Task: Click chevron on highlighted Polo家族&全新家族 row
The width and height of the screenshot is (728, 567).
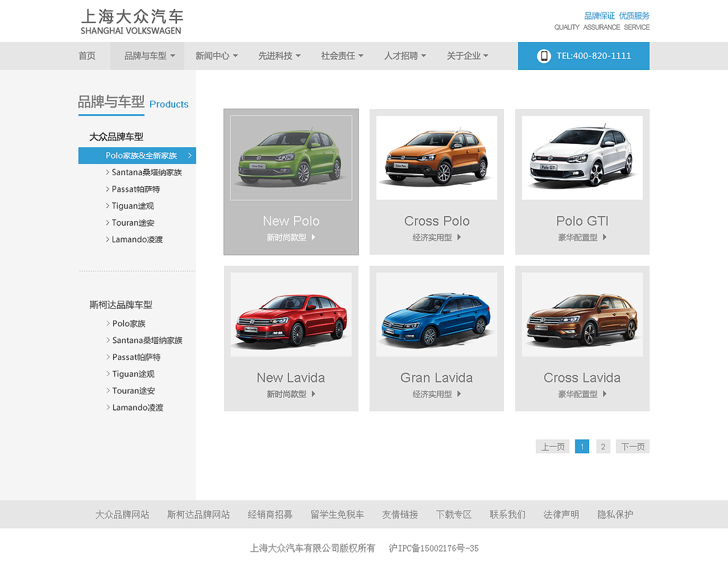Action: (190, 155)
